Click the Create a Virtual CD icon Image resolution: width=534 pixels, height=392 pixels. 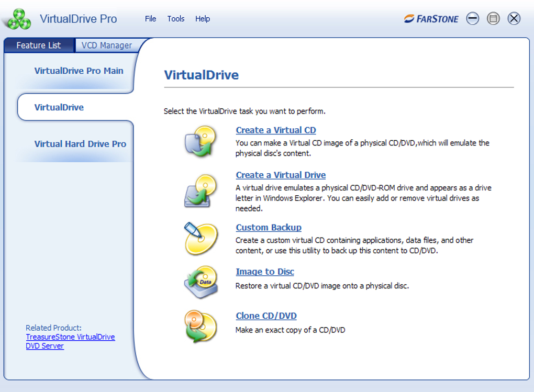click(201, 141)
